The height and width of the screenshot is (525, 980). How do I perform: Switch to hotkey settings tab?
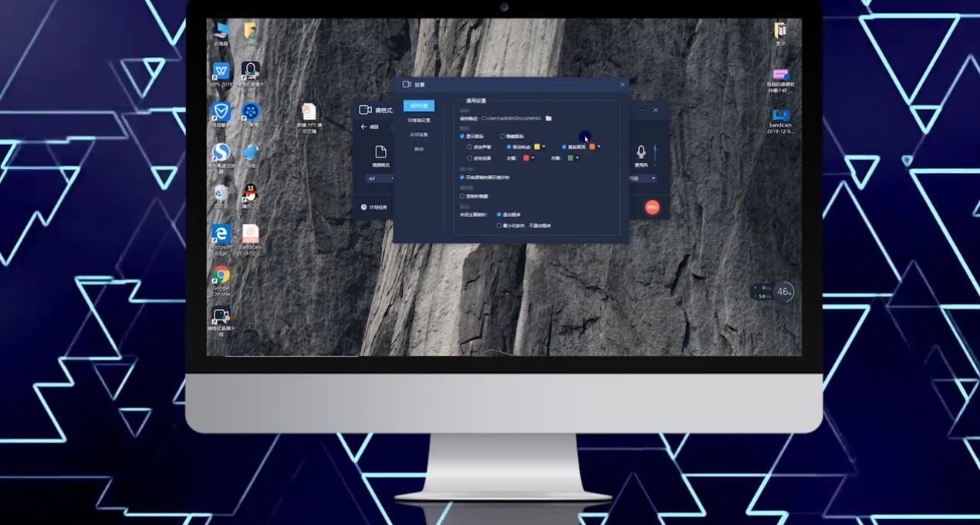419,120
